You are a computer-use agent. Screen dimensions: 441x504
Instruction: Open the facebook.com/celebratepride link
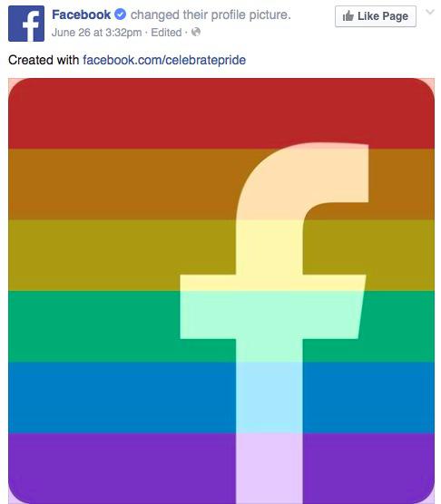(164, 60)
